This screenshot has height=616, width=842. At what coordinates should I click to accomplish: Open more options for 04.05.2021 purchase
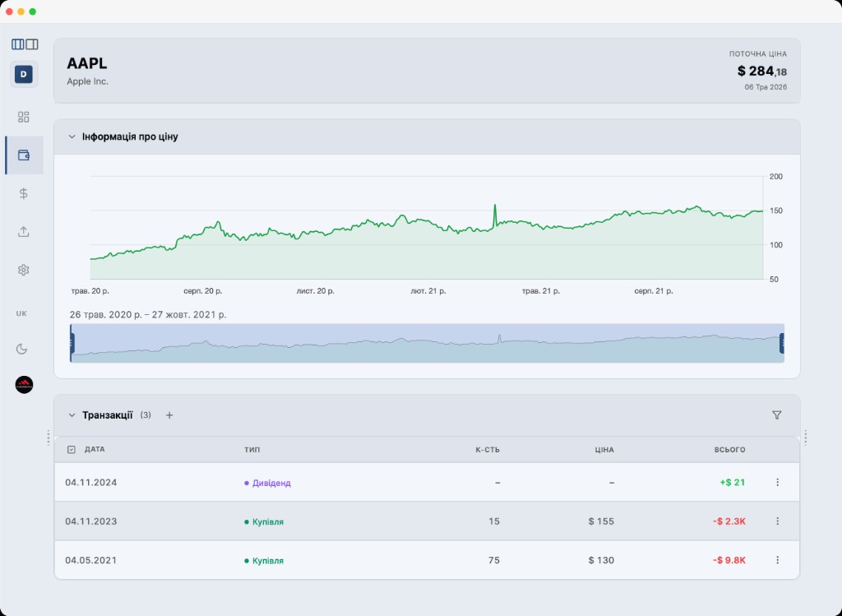(777, 560)
